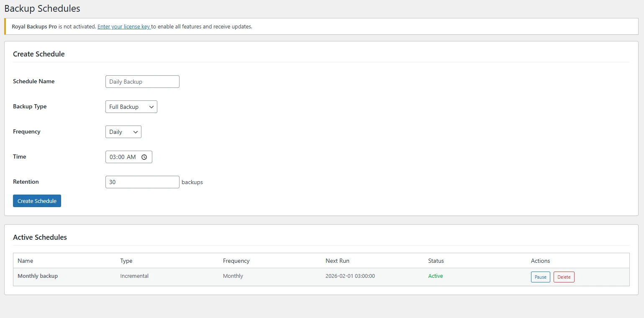644x318 pixels.
Task: Click the Time field showing 03:00 AM
Action: (x=123, y=157)
